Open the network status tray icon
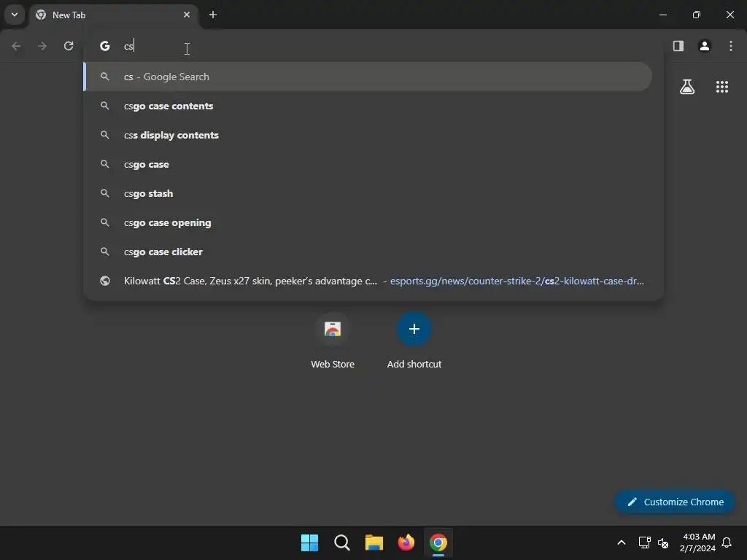The image size is (747, 560). point(645,542)
